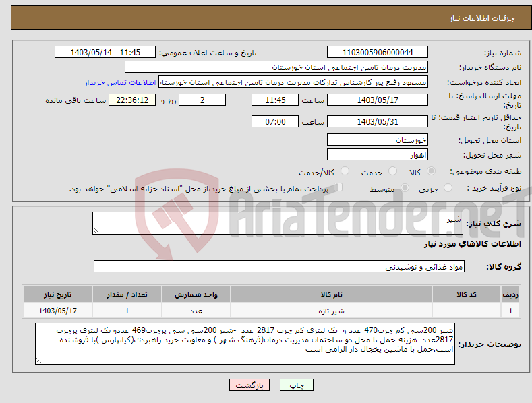Click the استان محل تحویل label
The height and width of the screenshot is (403, 532).
(490, 140)
